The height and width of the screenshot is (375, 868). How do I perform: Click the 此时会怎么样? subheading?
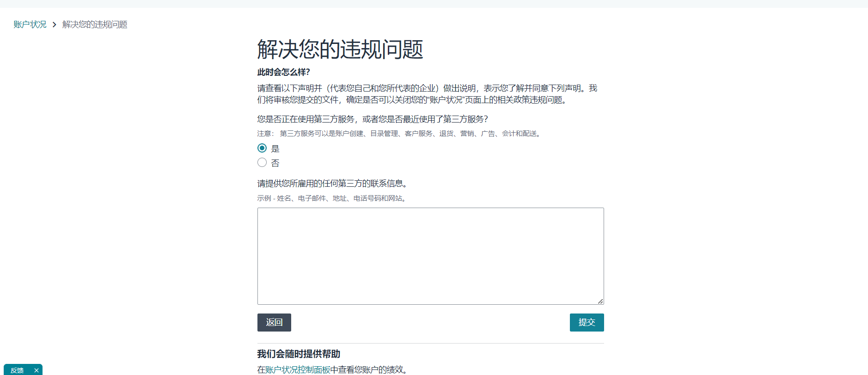point(283,72)
